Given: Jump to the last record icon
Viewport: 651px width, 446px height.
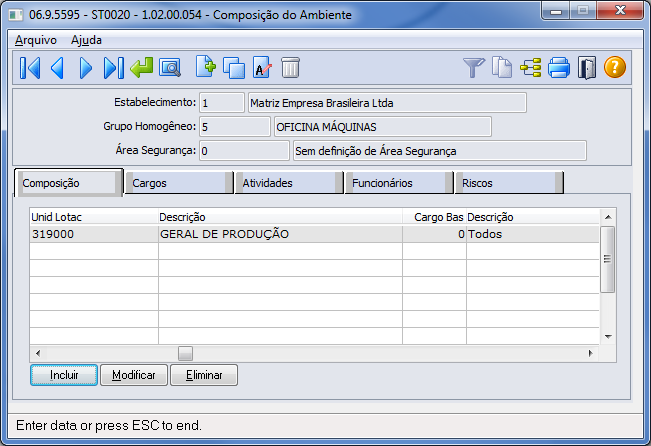Looking at the screenshot, I should coord(113,68).
